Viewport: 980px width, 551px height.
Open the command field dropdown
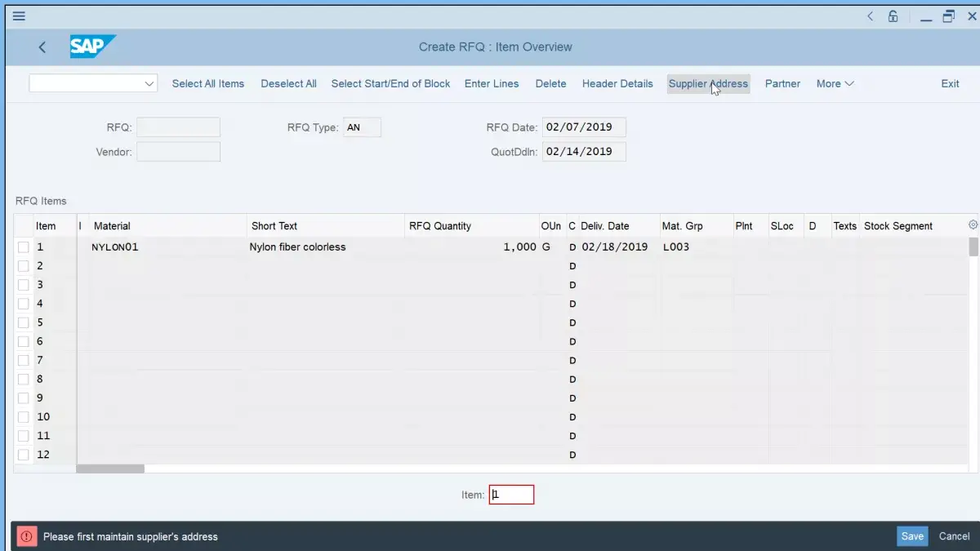[149, 83]
